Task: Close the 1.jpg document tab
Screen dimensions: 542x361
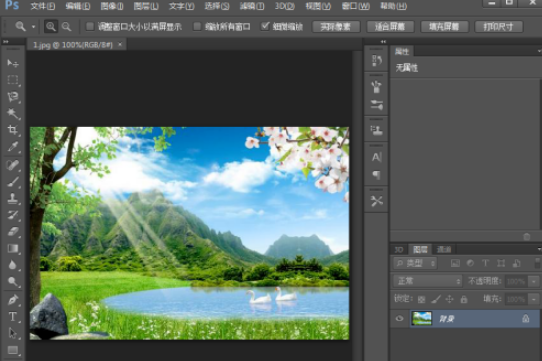Action: pos(120,44)
